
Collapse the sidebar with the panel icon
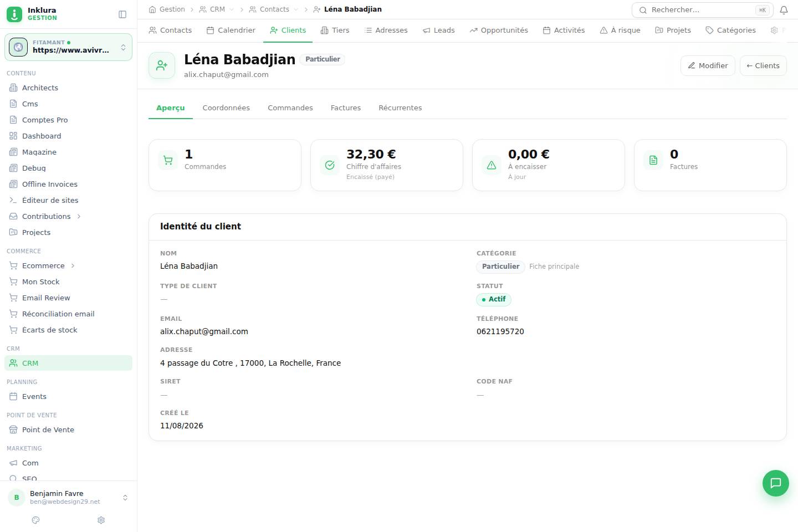(122, 14)
